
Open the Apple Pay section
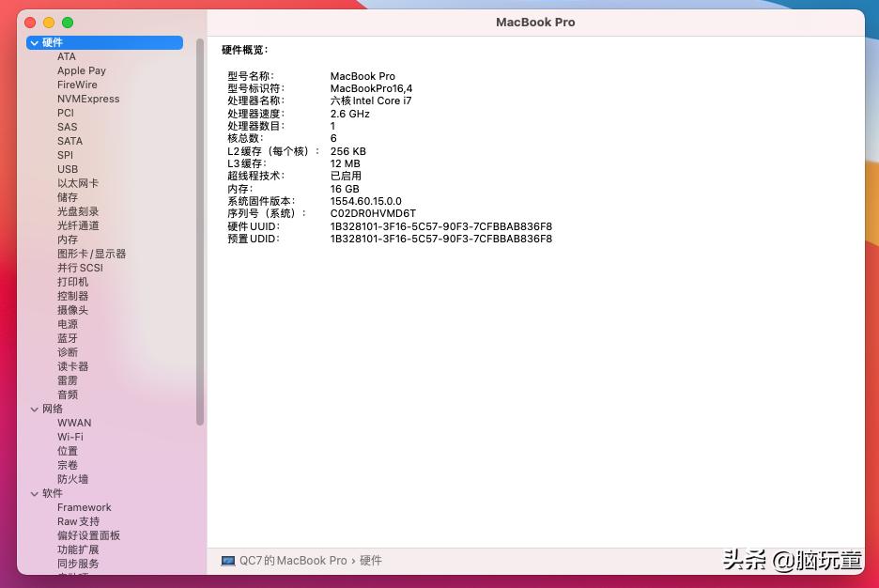pyautogui.click(x=82, y=70)
